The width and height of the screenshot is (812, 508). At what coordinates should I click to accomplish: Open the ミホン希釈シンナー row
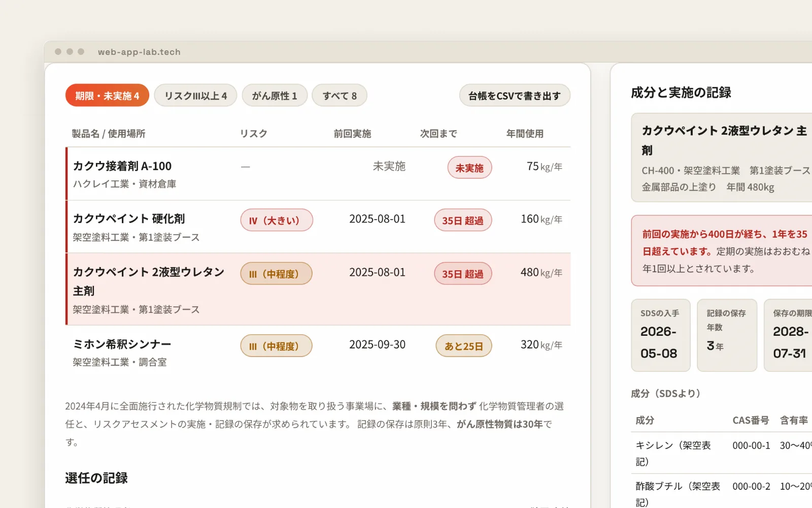[318, 352]
